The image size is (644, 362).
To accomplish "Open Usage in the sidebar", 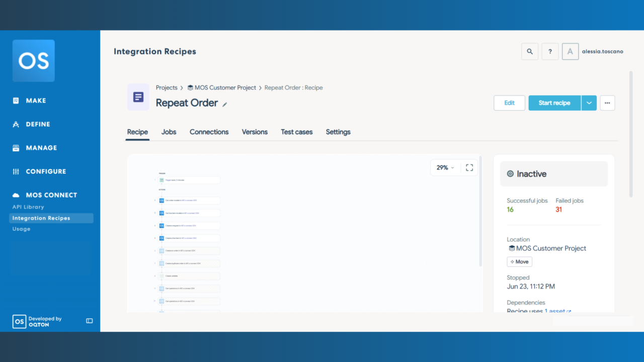I will [x=22, y=229].
